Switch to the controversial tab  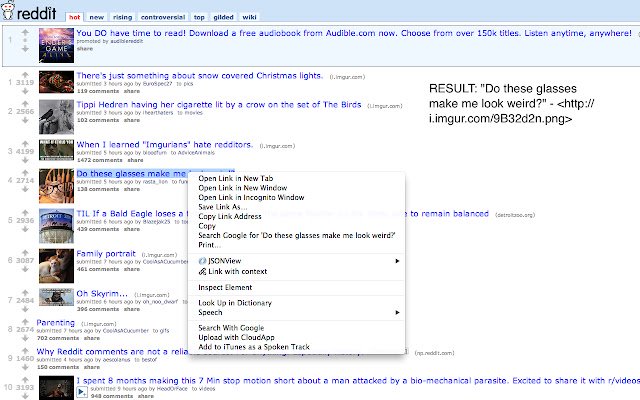click(x=163, y=17)
